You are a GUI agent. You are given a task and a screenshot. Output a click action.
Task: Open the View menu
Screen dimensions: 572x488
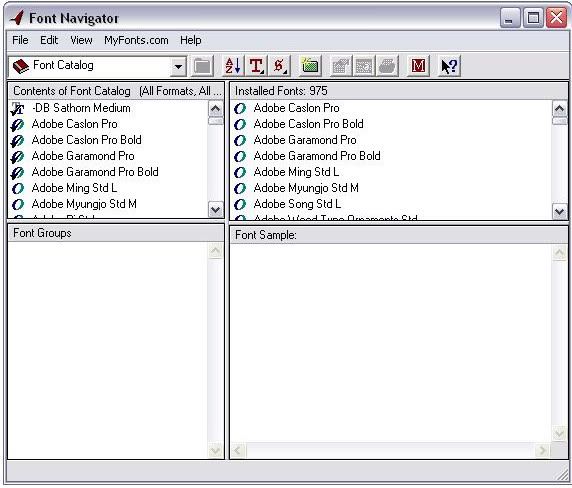tap(81, 40)
